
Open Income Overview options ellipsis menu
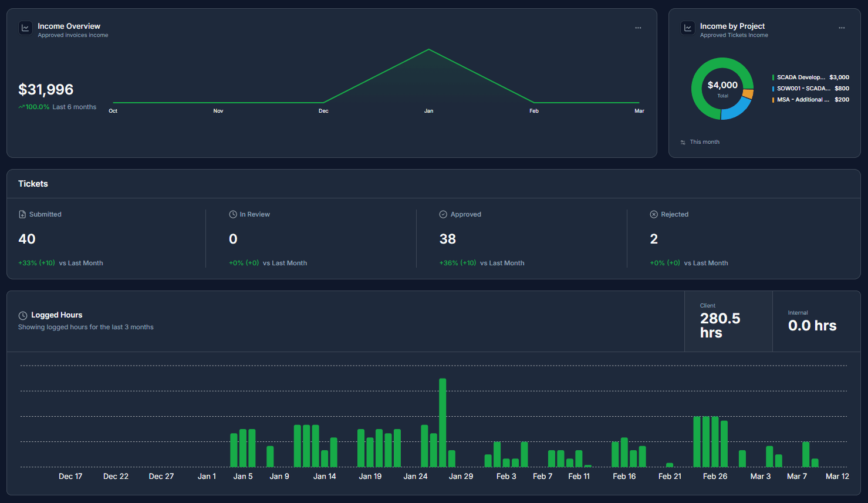[638, 28]
